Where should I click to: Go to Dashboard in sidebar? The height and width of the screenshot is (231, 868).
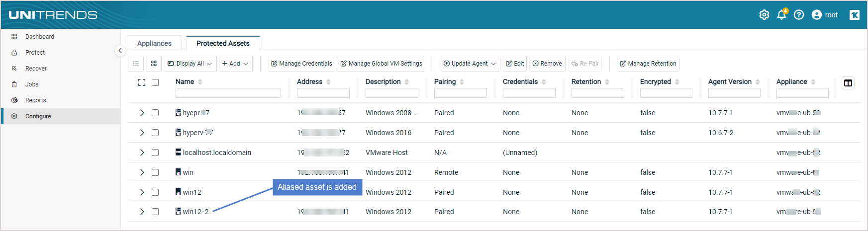pyautogui.click(x=61, y=37)
